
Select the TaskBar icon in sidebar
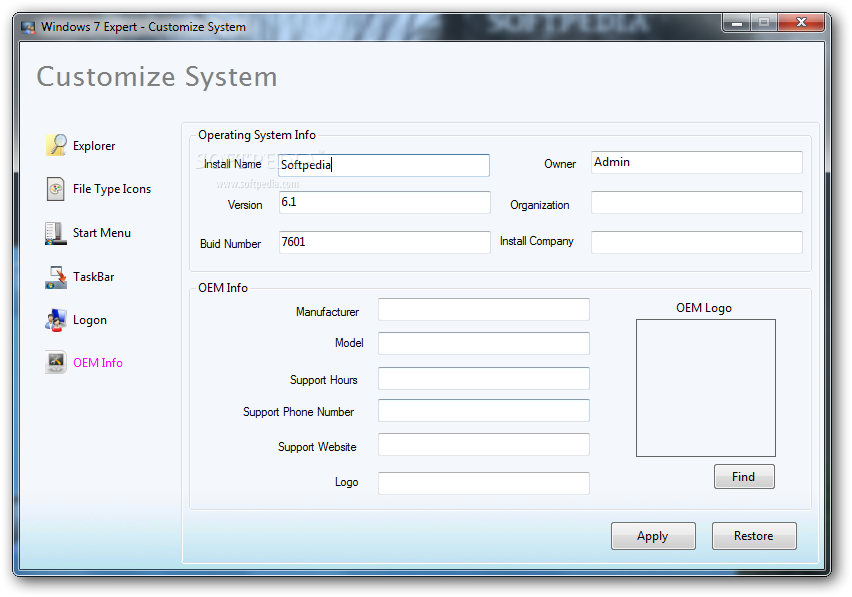click(x=56, y=277)
